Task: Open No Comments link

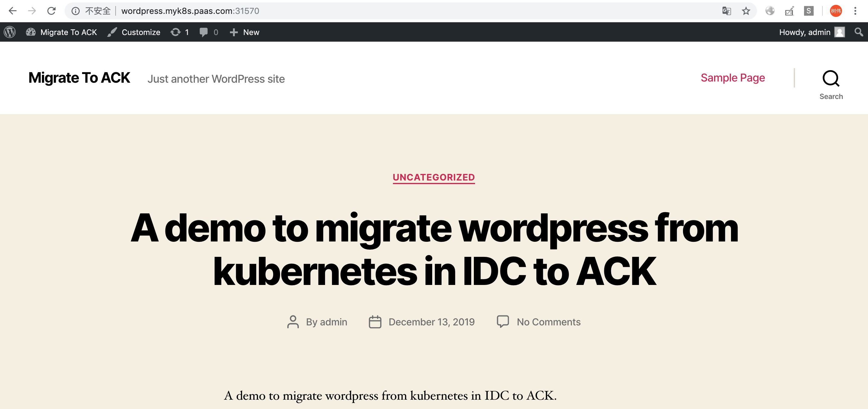Action: (x=549, y=322)
